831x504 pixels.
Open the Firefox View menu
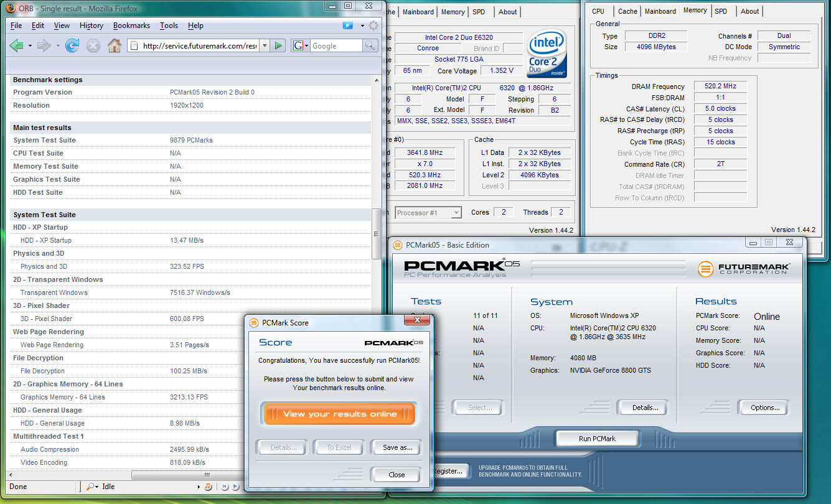click(x=62, y=26)
